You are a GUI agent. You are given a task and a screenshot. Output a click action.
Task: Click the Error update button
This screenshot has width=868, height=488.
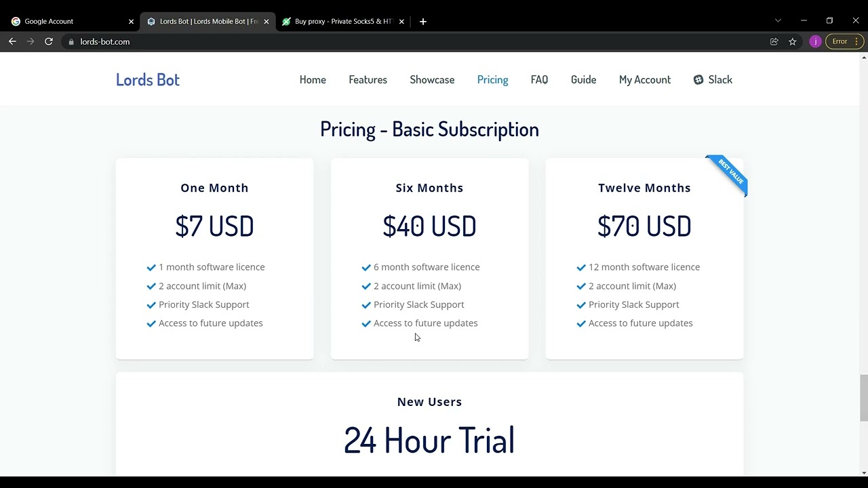click(845, 41)
